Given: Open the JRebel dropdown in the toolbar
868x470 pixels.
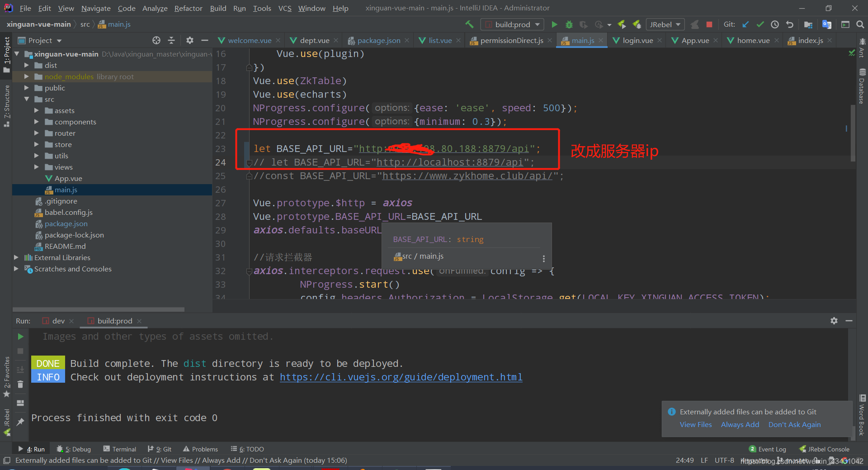Looking at the screenshot, I should (665, 24).
